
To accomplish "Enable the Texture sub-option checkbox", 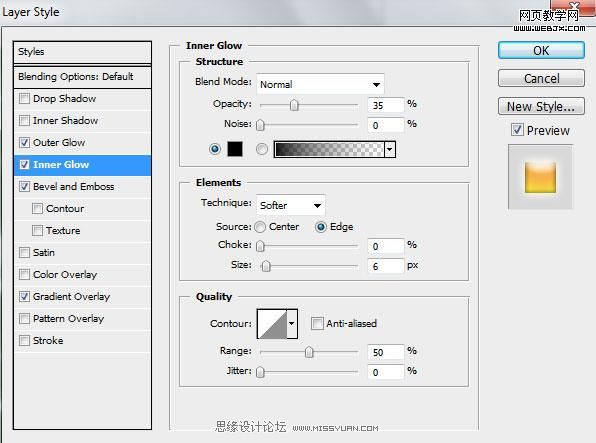I will (37, 230).
